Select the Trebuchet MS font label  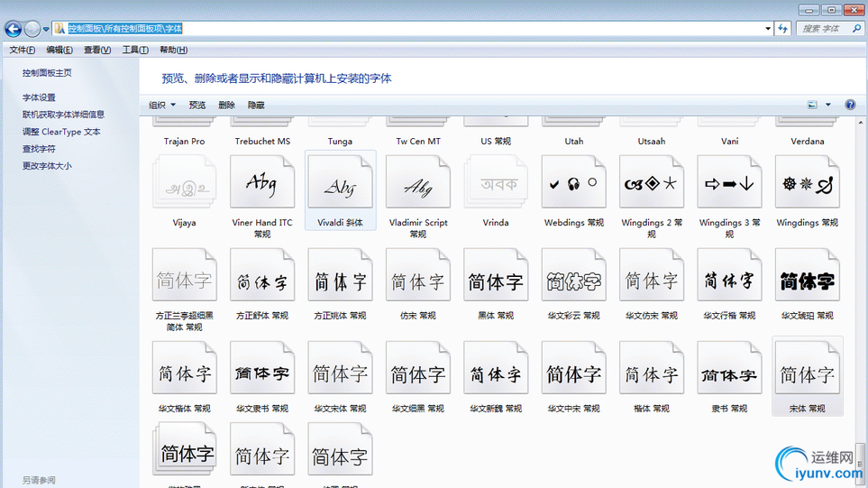click(262, 142)
